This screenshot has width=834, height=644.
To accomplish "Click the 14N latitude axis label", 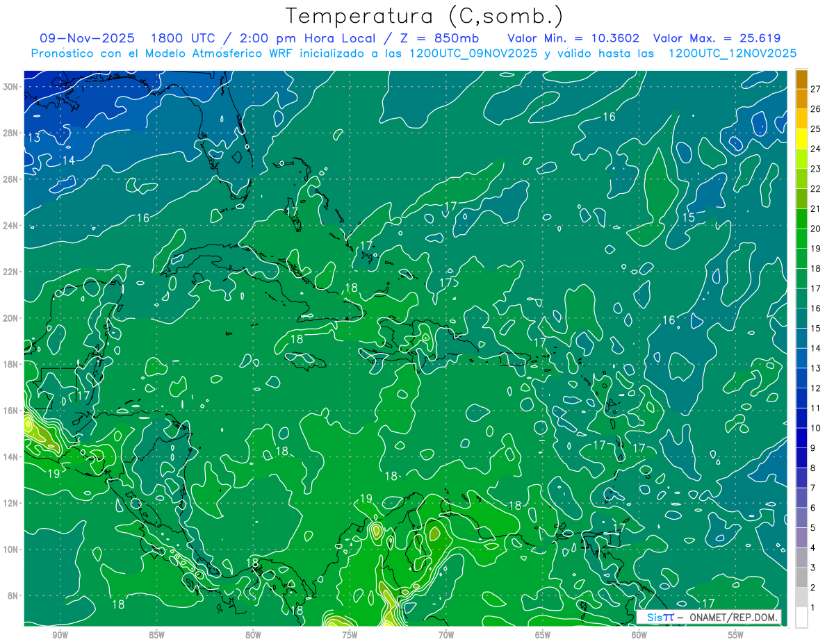I will (10, 456).
